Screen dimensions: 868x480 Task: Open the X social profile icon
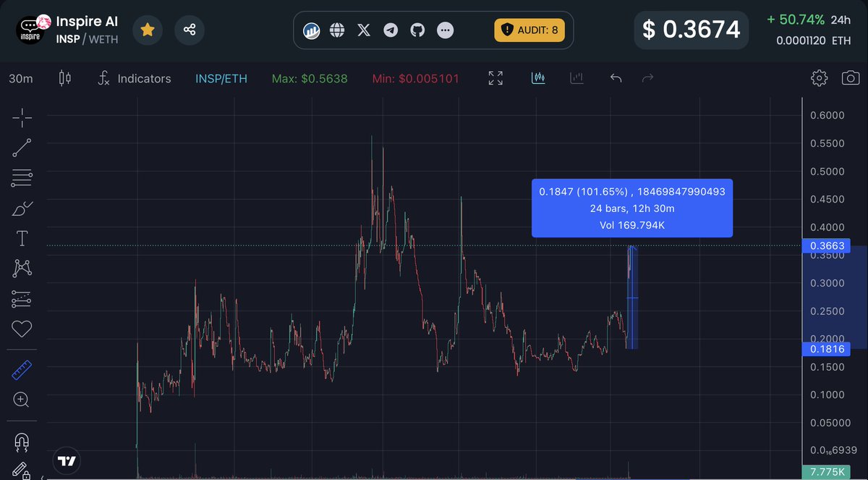(365, 30)
